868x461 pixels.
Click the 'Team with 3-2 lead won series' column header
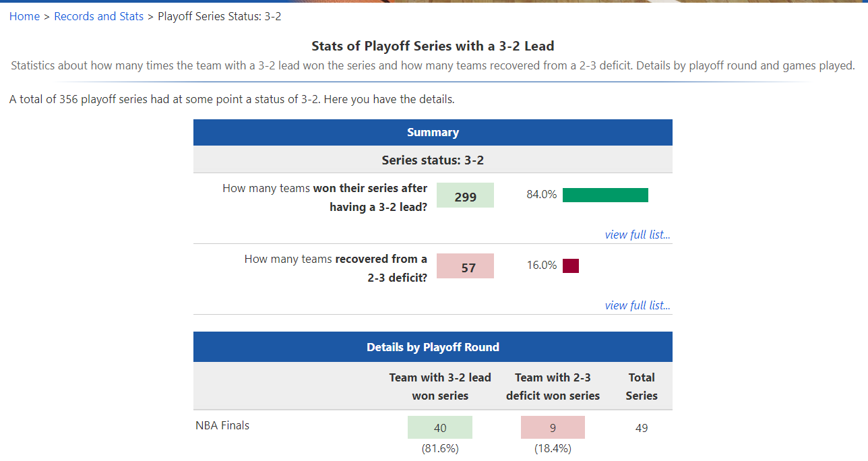[440, 386]
